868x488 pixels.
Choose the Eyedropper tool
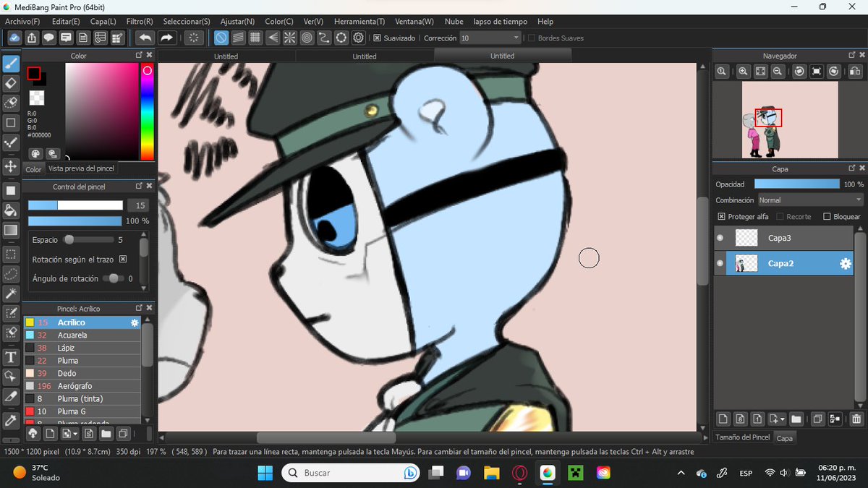point(11,420)
